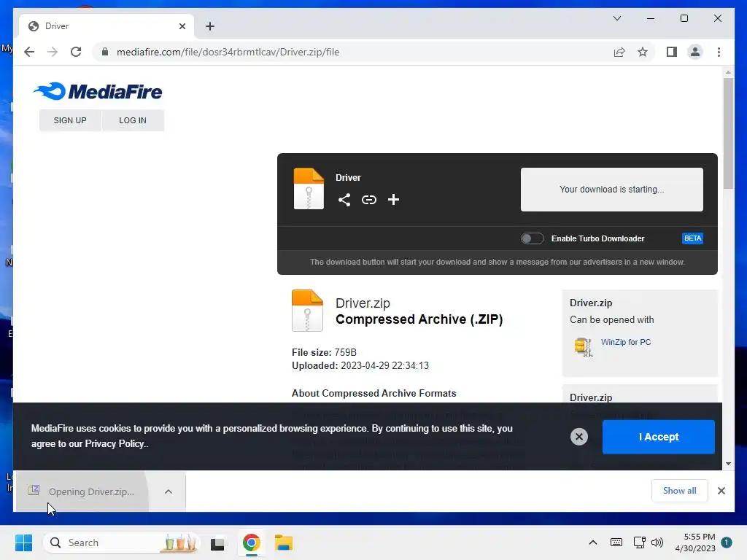Open the touch keyboard tray icon
Viewport: 747px width, 560px height.
pos(616,542)
